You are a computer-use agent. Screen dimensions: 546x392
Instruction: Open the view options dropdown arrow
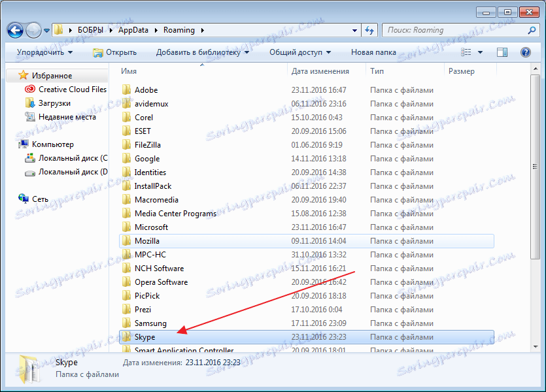pos(480,52)
